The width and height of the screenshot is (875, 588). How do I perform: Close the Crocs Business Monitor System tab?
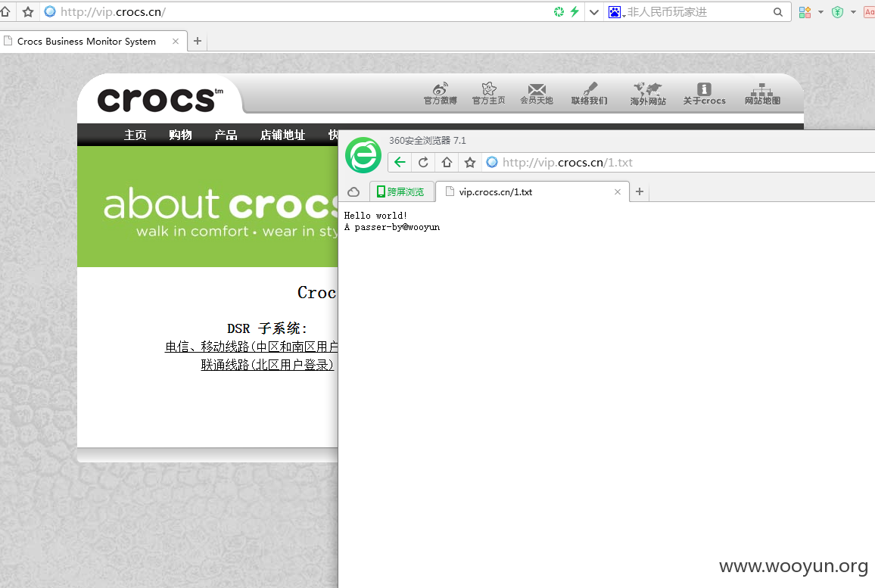click(175, 42)
